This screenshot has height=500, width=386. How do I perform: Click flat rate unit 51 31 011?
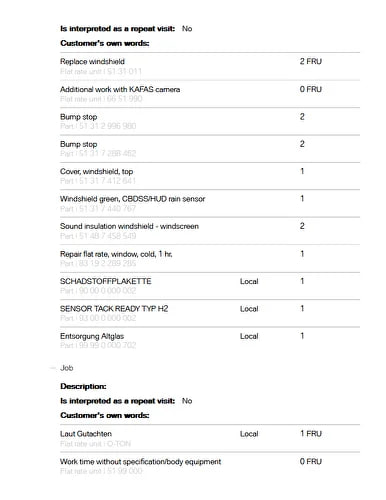(101, 71)
